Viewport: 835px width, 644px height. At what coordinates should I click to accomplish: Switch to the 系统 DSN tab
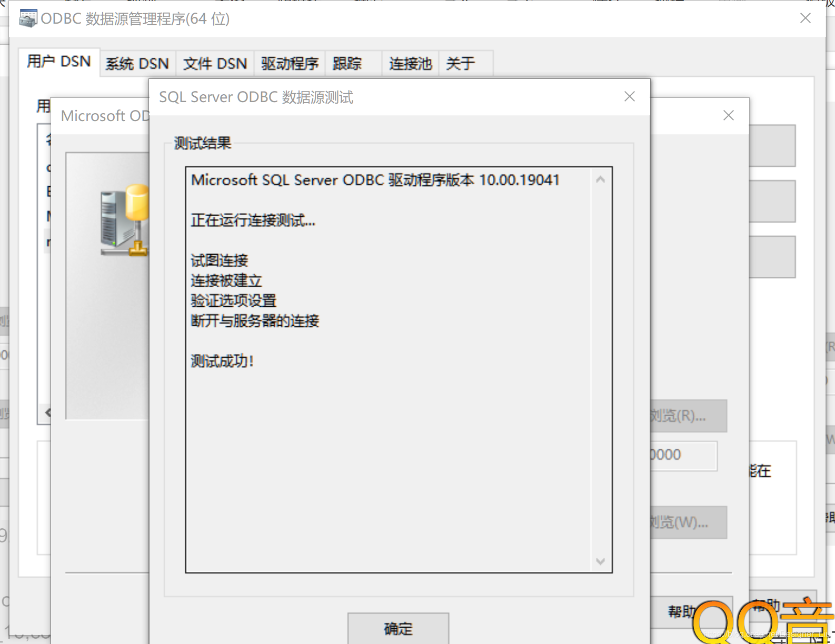(x=137, y=64)
